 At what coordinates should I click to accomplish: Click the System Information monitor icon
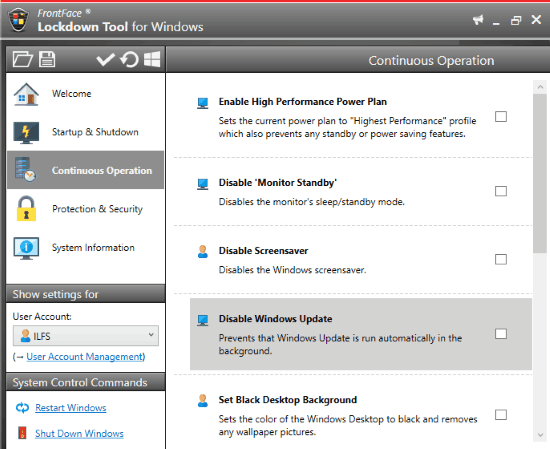click(x=26, y=248)
